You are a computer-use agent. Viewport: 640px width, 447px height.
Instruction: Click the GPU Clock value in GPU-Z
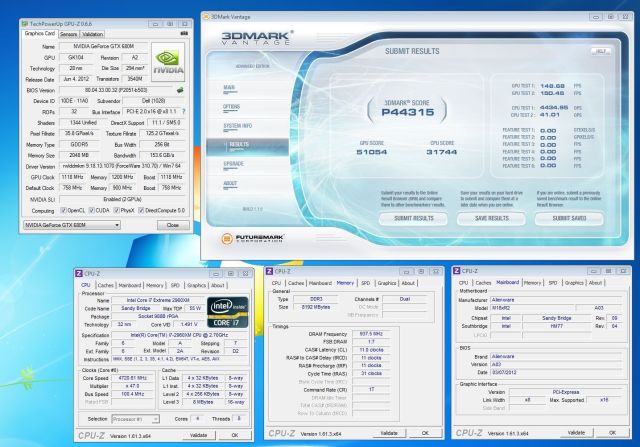click(72, 177)
